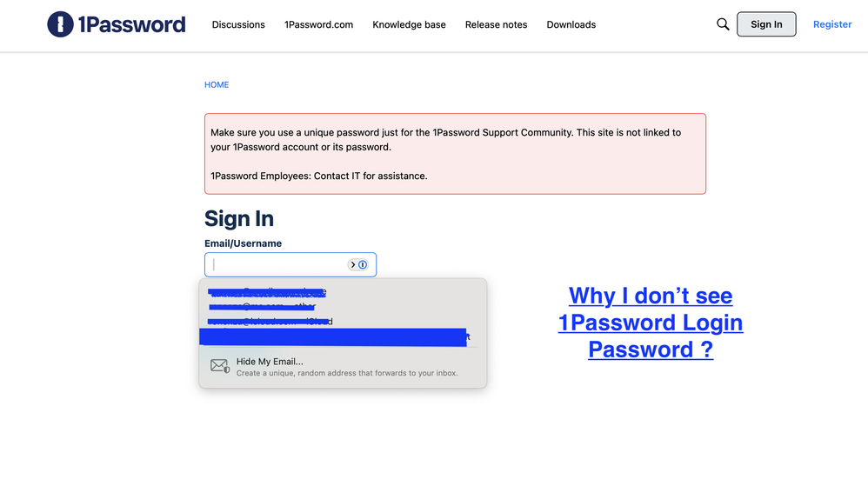Image resolution: width=868 pixels, height=486 pixels.
Task: Open Downloads from the navigation bar
Action: (x=571, y=24)
